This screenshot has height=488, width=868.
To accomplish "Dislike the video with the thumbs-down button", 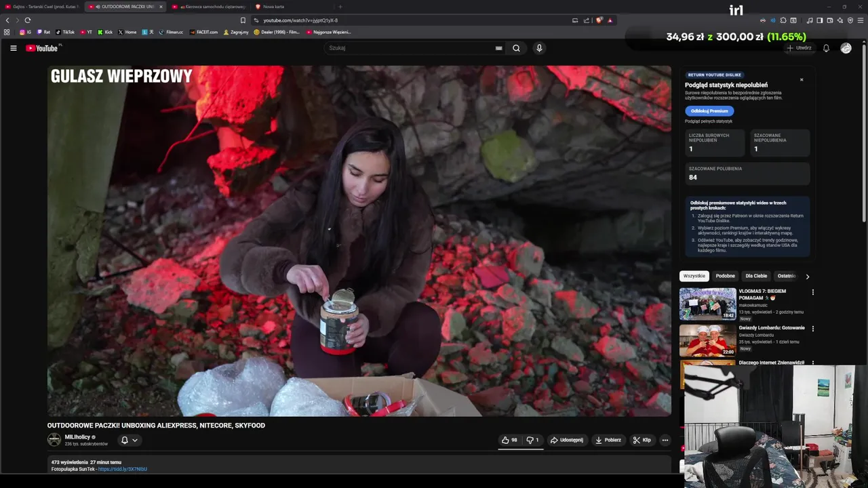I will [x=532, y=440].
